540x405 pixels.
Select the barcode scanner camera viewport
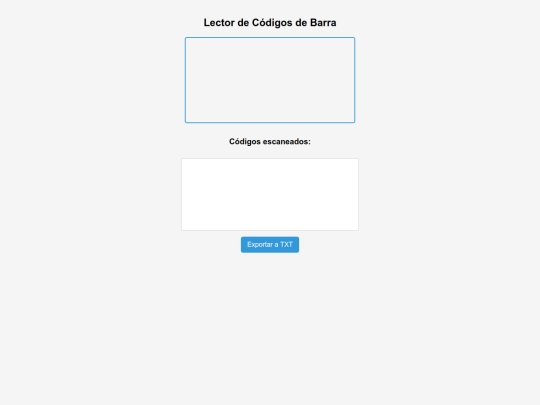[x=270, y=80]
